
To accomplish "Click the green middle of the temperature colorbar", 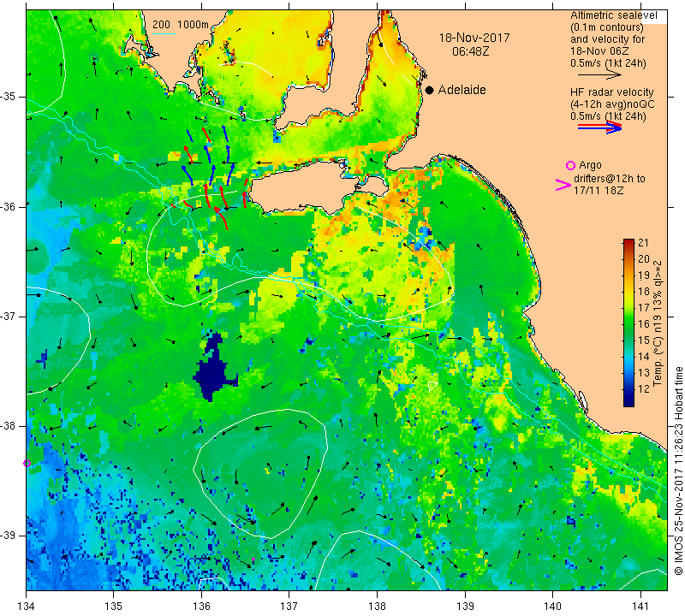I will point(628,323).
